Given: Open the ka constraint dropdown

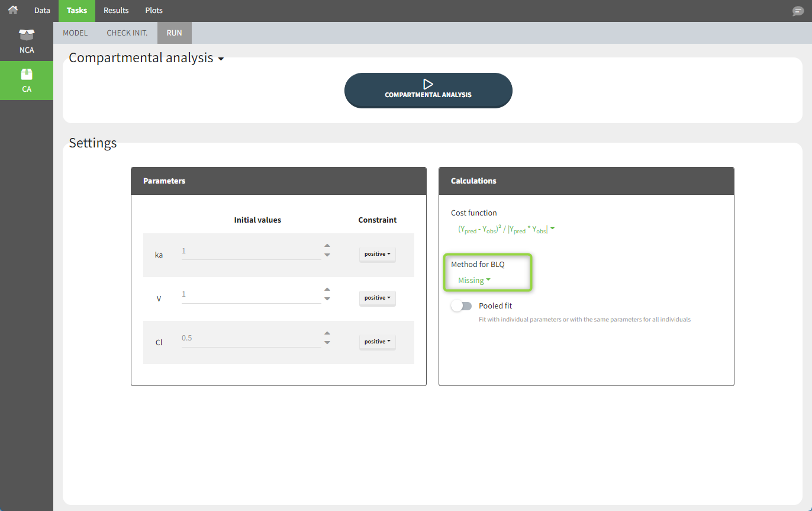Looking at the screenshot, I should [x=377, y=254].
